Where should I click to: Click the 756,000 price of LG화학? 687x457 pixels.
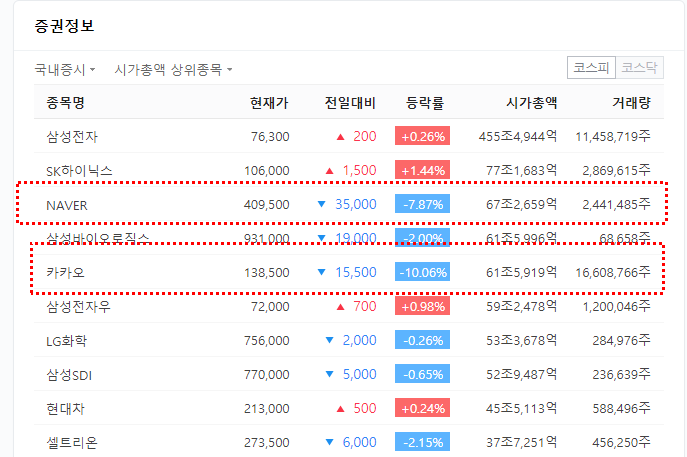point(266,340)
